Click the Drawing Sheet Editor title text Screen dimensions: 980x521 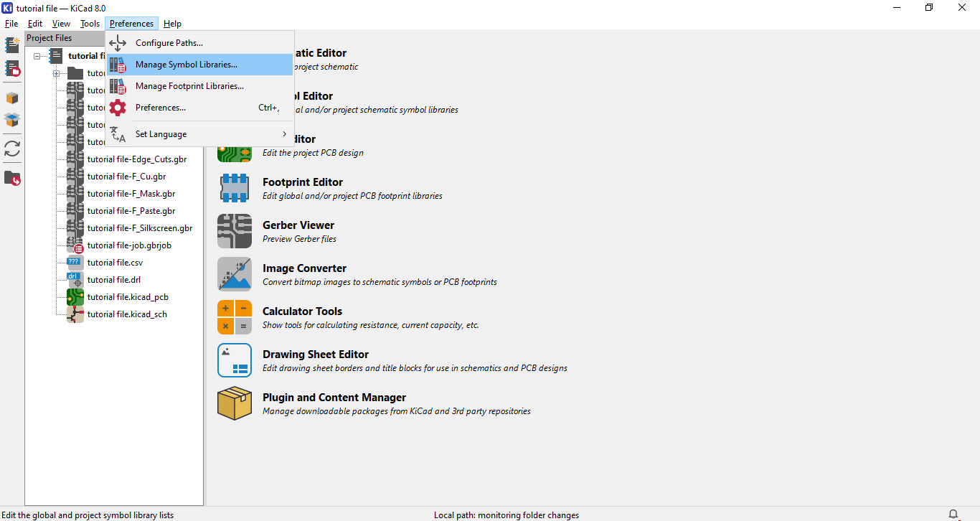(316, 355)
